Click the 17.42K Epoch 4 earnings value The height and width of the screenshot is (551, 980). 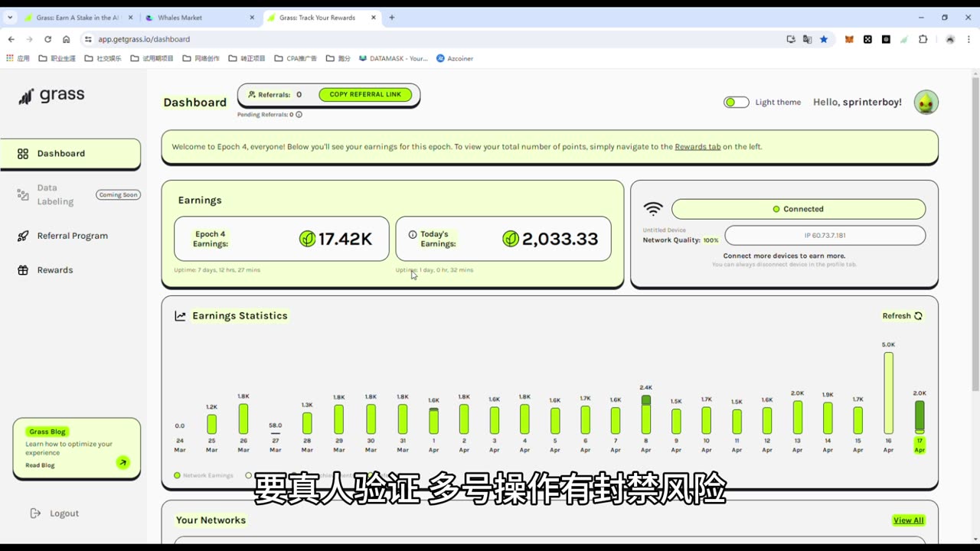[345, 239]
